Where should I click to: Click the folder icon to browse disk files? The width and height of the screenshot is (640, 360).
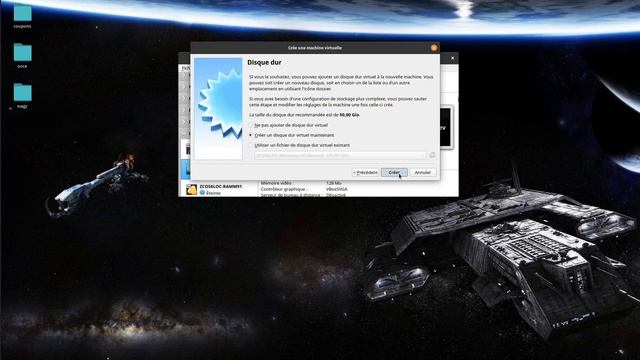tap(432, 156)
